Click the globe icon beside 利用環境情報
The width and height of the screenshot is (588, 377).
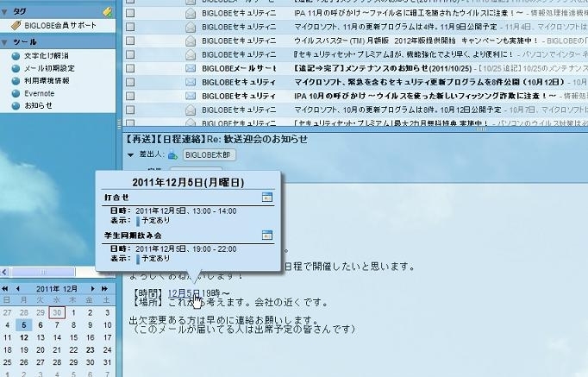(16, 81)
